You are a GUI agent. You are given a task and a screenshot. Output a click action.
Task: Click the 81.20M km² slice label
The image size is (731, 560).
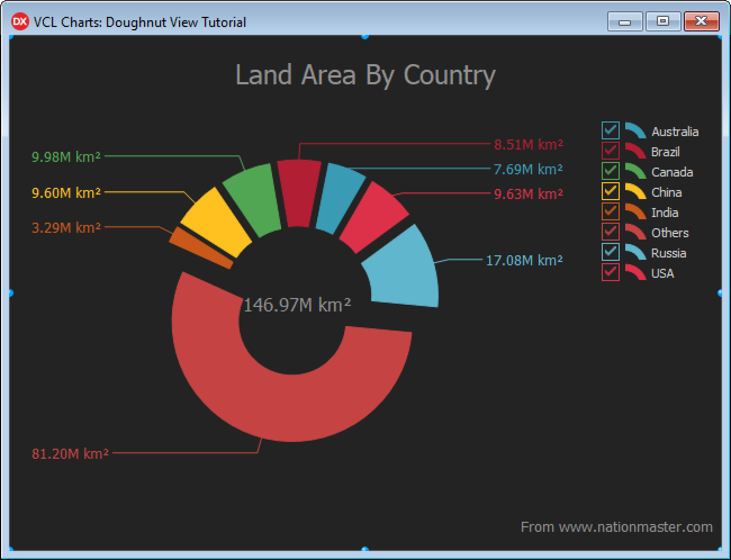[70, 454]
